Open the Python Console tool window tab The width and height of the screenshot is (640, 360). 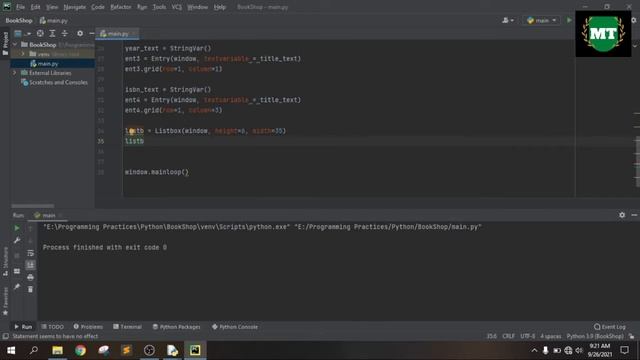(235, 327)
